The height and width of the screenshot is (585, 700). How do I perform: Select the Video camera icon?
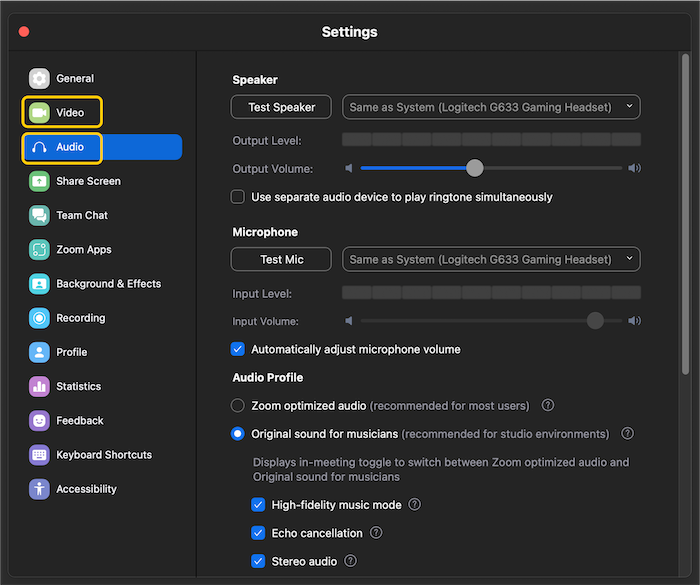pyautogui.click(x=39, y=113)
